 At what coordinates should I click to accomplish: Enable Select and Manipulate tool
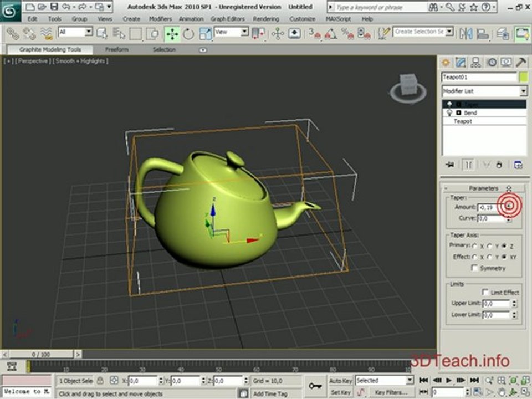click(x=278, y=33)
